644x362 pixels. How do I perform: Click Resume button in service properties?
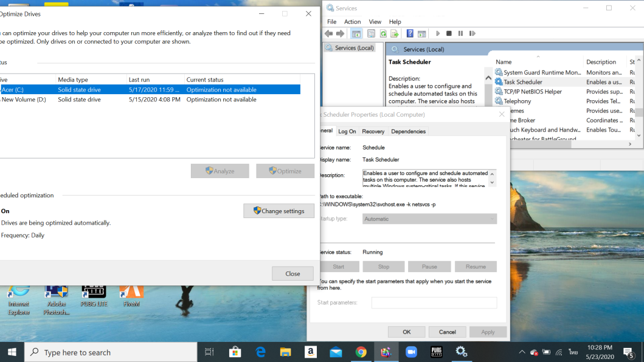tap(476, 267)
